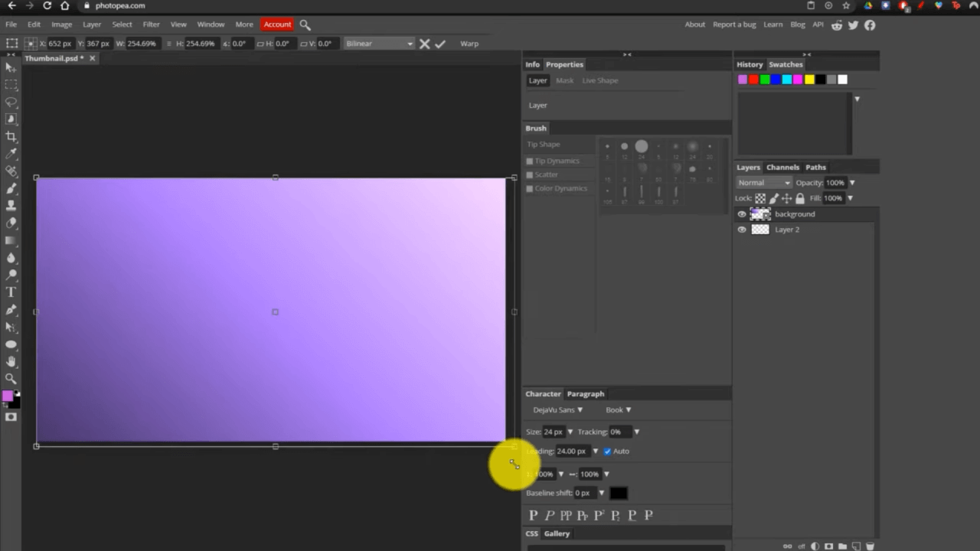Open the Swatches panel menu arrow
980x551 pixels.
point(857,99)
